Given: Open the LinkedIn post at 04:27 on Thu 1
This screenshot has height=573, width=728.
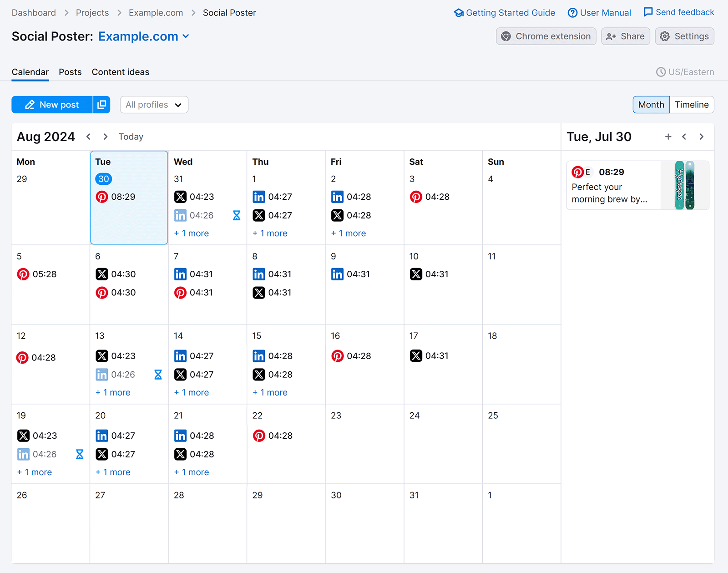Looking at the screenshot, I should 273,197.
